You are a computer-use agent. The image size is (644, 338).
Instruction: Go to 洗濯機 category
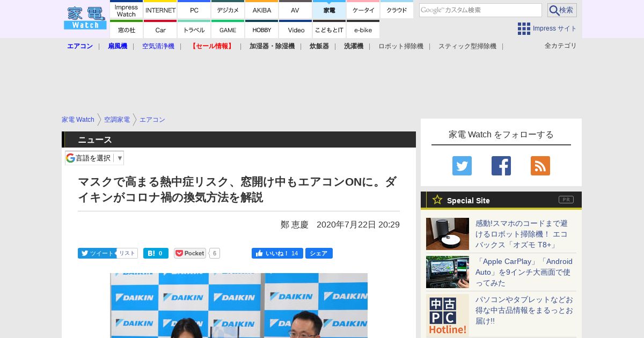(354, 46)
